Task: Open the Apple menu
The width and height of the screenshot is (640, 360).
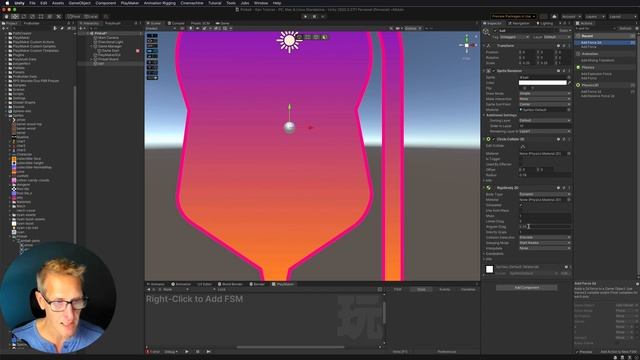Action: [7, 3]
